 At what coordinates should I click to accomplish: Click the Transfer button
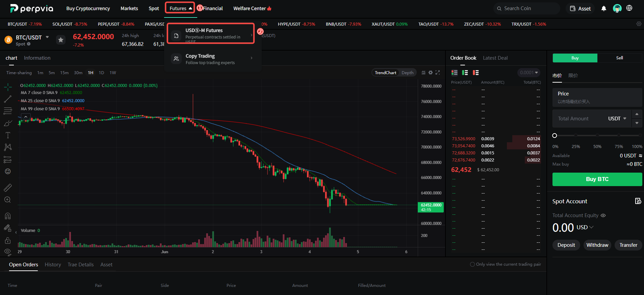[x=628, y=245]
